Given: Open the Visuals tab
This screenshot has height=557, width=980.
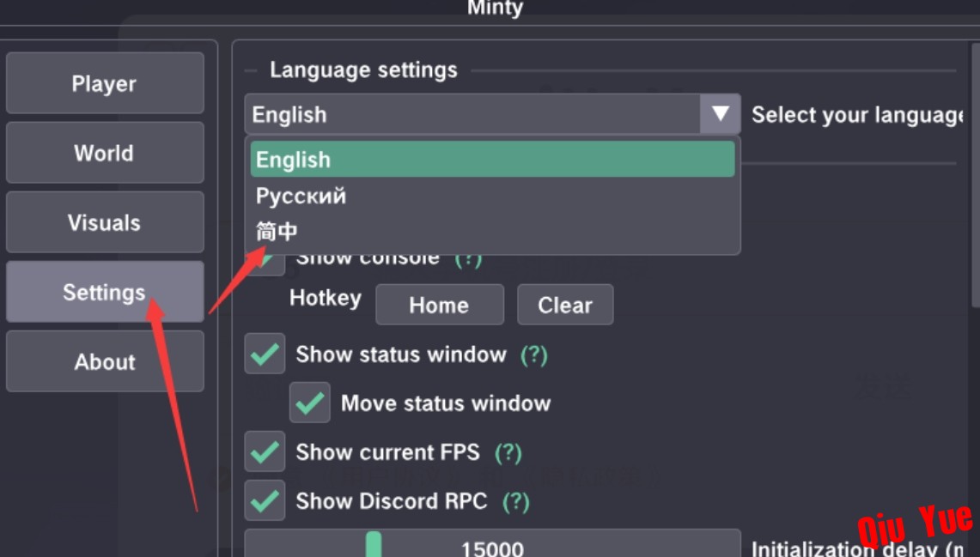Looking at the screenshot, I should click(105, 222).
